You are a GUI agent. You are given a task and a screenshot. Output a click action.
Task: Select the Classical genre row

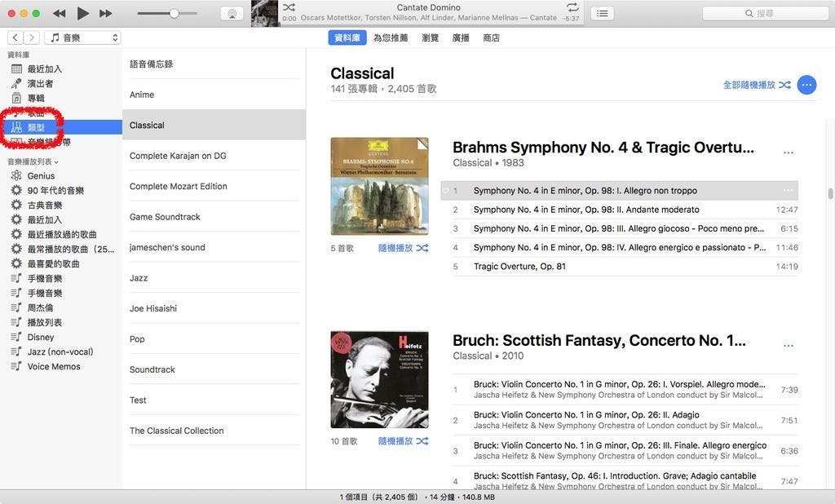click(214, 126)
